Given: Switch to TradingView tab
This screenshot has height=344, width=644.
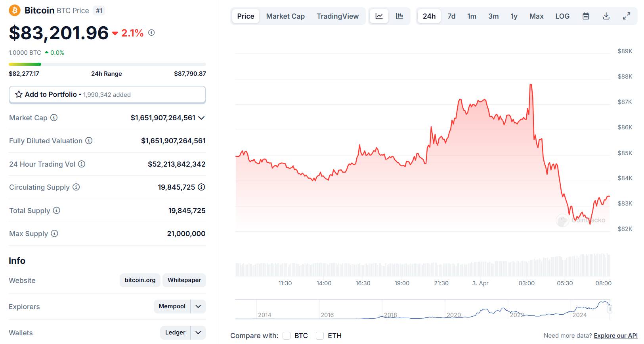Looking at the screenshot, I should tap(338, 16).
